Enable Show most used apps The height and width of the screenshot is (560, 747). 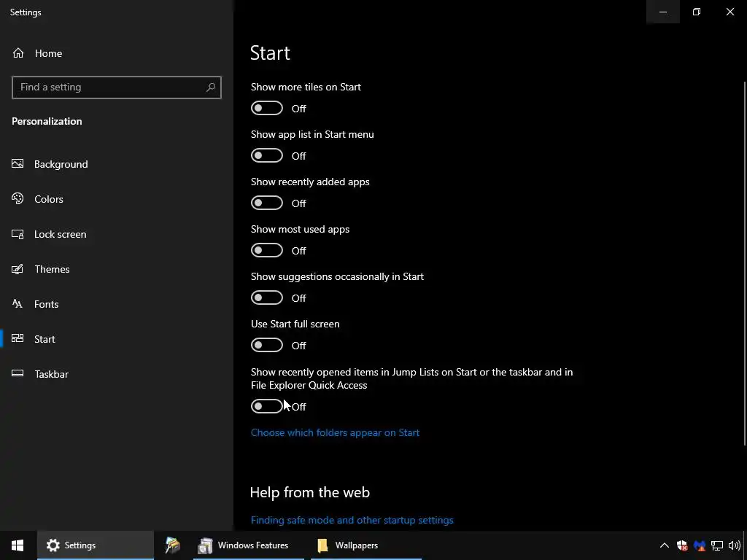click(x=267, y=251)
